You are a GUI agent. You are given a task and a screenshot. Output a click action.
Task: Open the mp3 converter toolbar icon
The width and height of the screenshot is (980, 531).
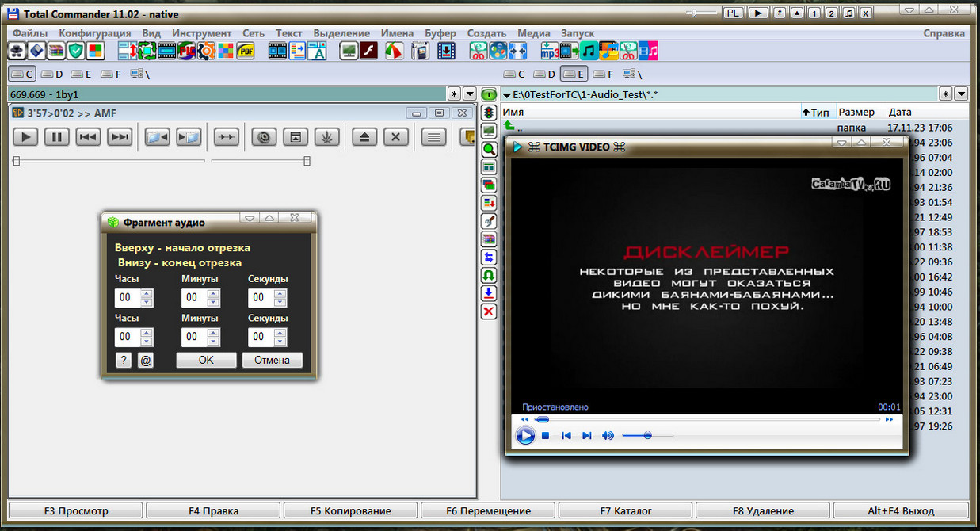pos(550,52)
